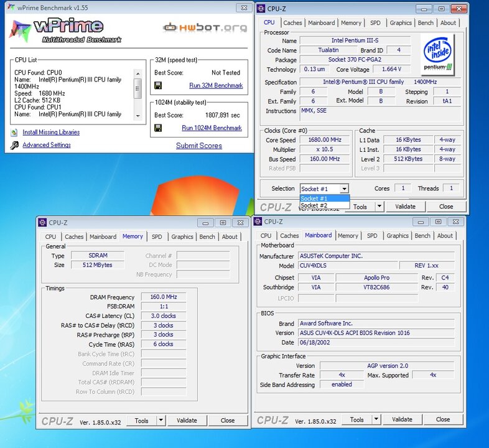Image resolution: width=489 pixels, height=448 pixels.
Task: Click the BIOS date 06/18/2002 field
Action: [376, 342]
